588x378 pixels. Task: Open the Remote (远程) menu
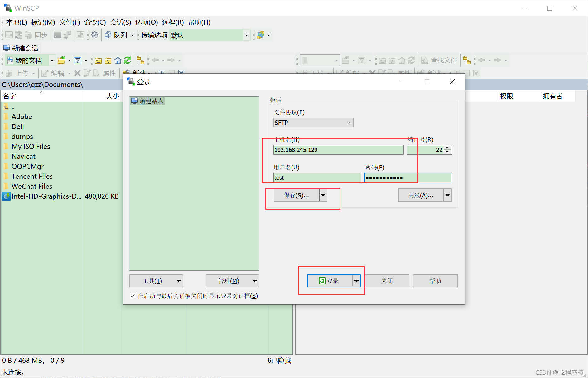pos(173,22)
